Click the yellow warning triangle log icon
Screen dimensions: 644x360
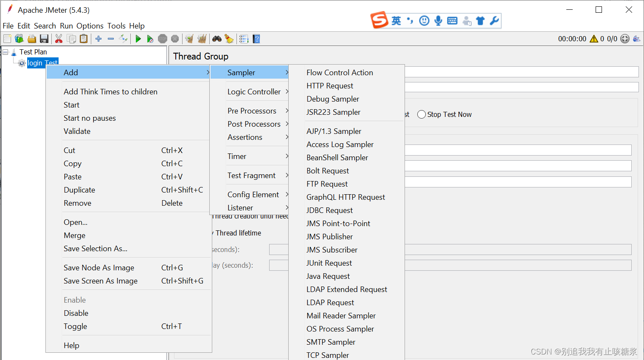click(x=594, y=39)
